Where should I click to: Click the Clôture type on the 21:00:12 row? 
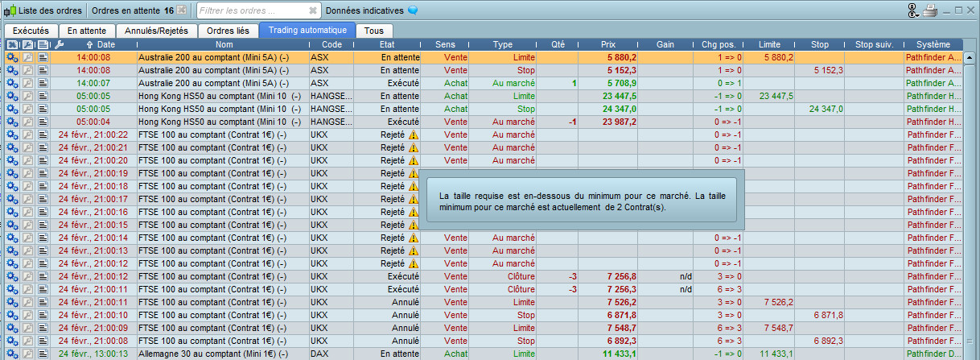click(521, 276)
